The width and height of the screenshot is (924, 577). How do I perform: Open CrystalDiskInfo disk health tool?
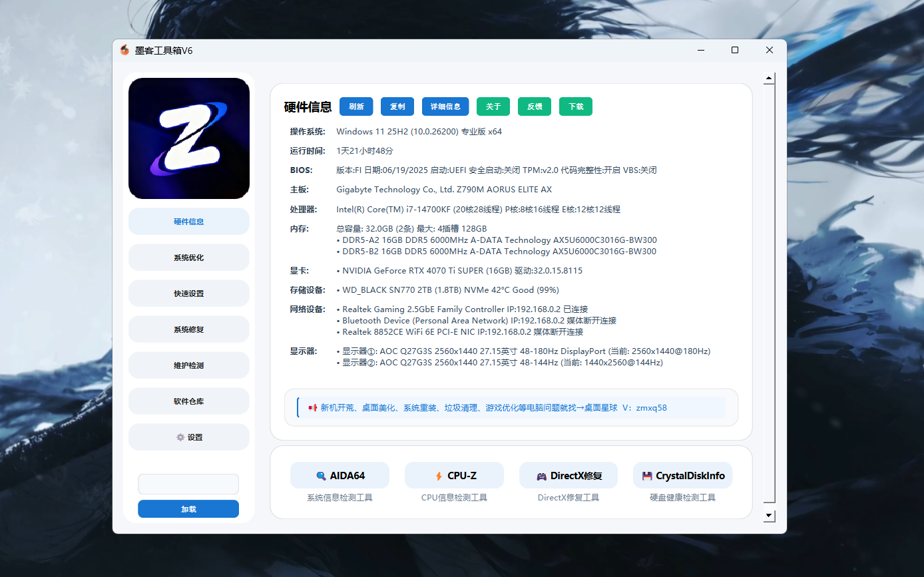pyautogui.click(x=682, y=475)
